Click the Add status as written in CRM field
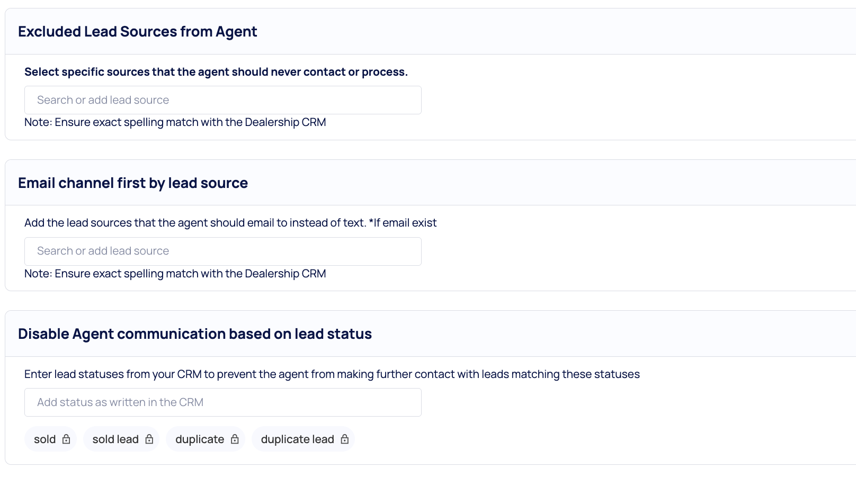856x504 pixels. click(x=222, y=402)
